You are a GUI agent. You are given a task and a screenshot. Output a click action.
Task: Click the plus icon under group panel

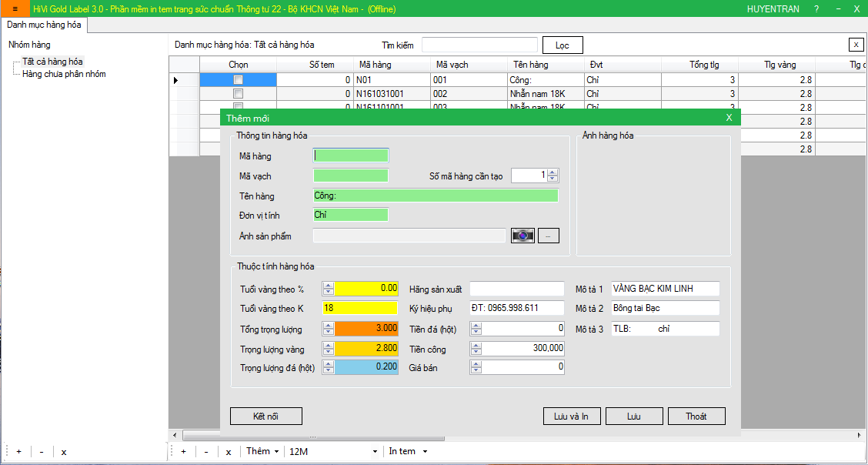(x=19, y=452)
